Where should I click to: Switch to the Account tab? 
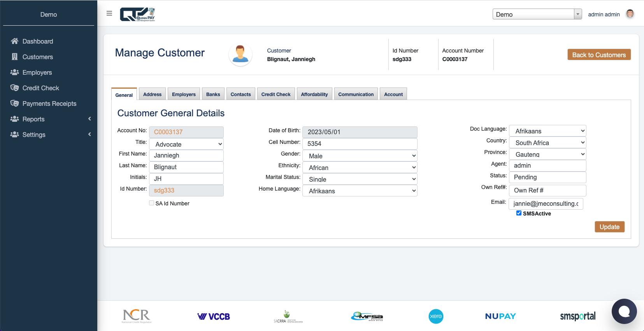click(393, 94)
